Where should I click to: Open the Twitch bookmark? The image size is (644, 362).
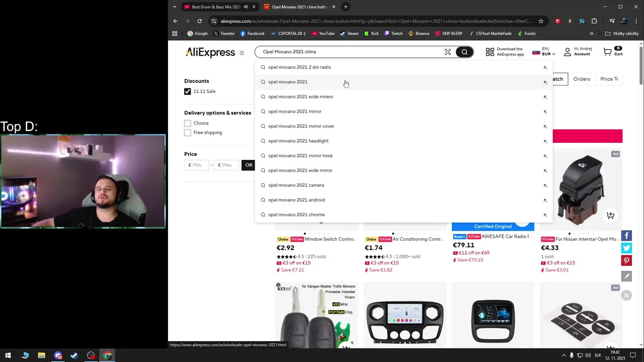pos(393,34)
